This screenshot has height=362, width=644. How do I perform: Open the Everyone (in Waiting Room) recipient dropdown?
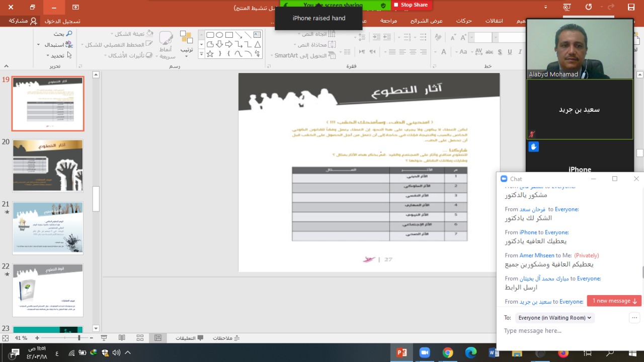pyautogui.click(x=556, y=318)
